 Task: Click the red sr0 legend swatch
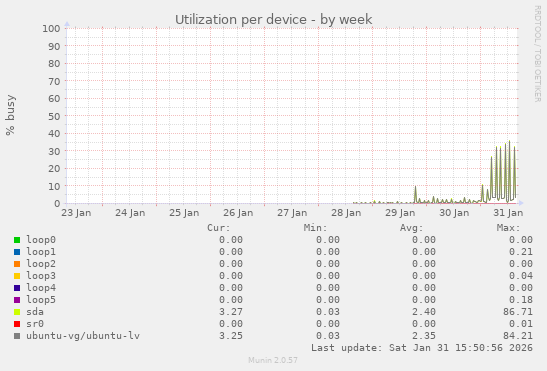click(x=17, y=324)
